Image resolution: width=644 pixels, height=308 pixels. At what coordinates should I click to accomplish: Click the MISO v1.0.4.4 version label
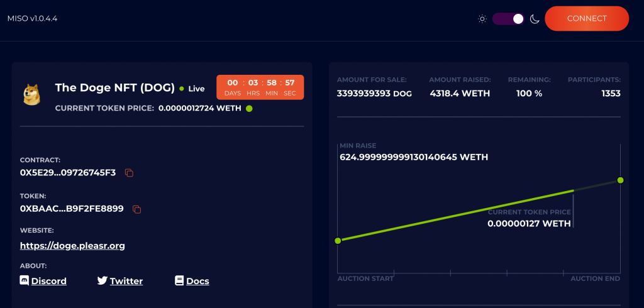[x=32, y=18]
